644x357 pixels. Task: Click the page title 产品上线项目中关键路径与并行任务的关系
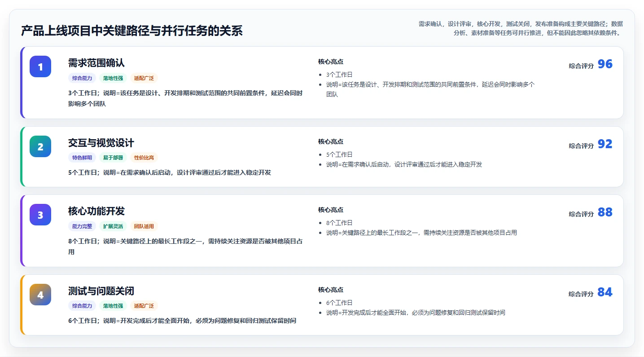pyautogui.click(x=132, y=31)
